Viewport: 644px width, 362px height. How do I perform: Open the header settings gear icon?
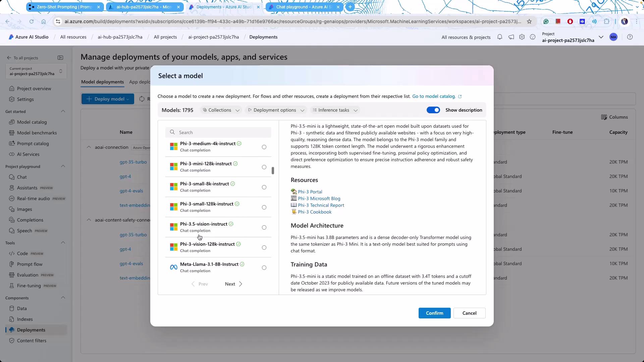click(x=522, y=37)
